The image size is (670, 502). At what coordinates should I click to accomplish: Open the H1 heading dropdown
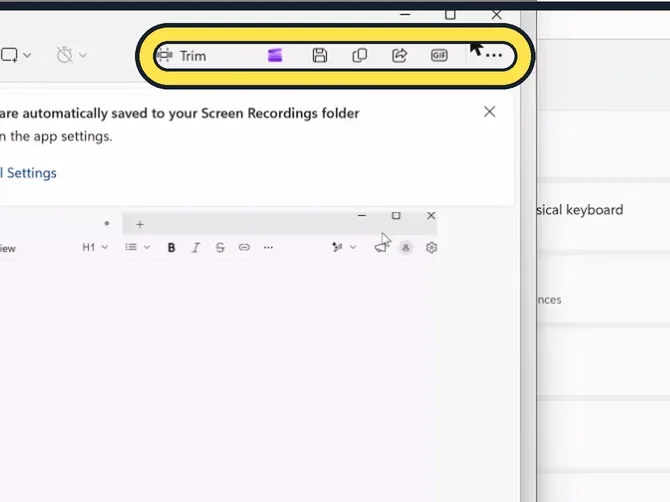[x=95, y=247]
